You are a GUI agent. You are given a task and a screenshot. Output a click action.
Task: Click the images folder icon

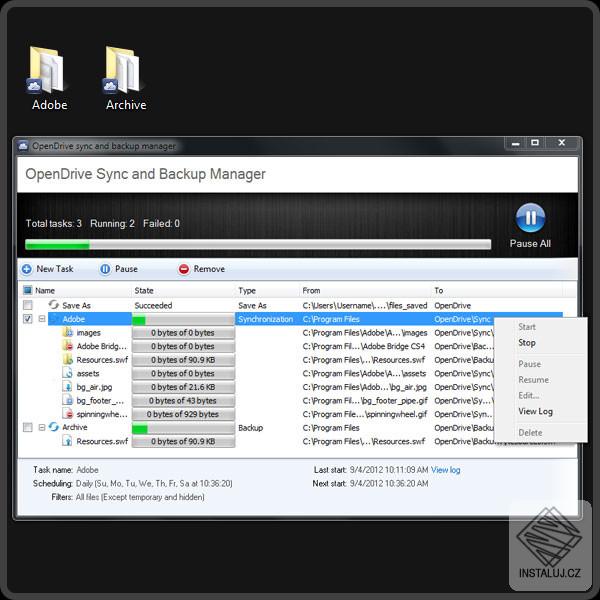click(67, 333)
